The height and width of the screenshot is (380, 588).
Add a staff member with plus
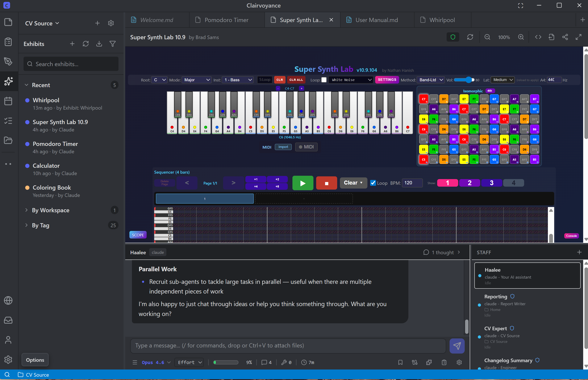(x=579, y=252)
